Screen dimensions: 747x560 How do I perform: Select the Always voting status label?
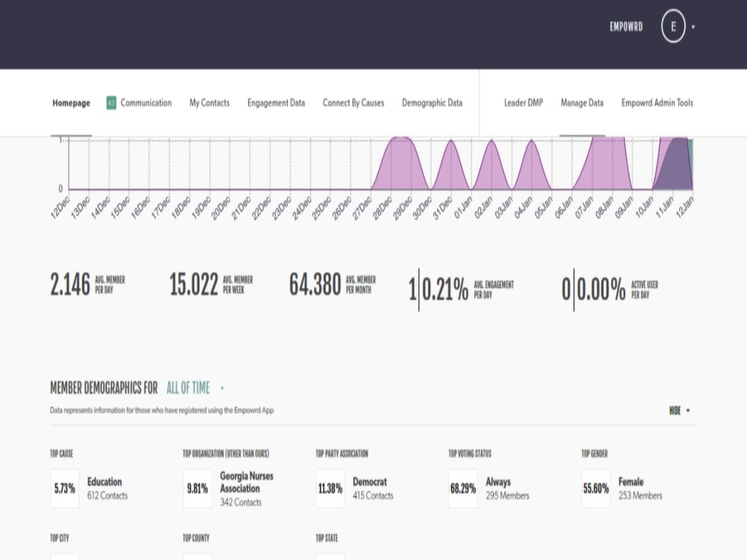[498, 482]
